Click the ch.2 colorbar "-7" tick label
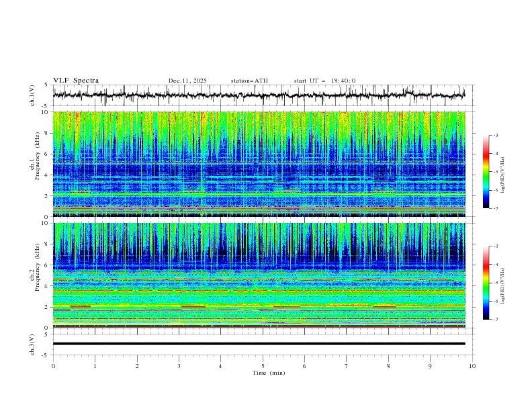 pyautogui.click(x=495, y=320)
